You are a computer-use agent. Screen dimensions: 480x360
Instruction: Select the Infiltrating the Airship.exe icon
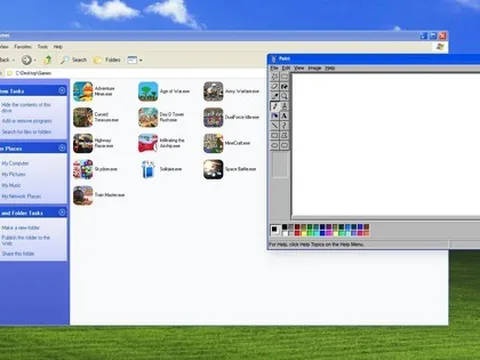[148, 143]
